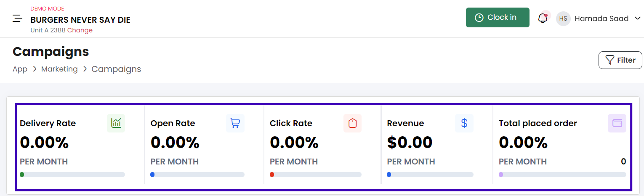The image size is (644, 196).
Task: Click the BURGERS NEVER SAY DIE title
Action: 80,20
